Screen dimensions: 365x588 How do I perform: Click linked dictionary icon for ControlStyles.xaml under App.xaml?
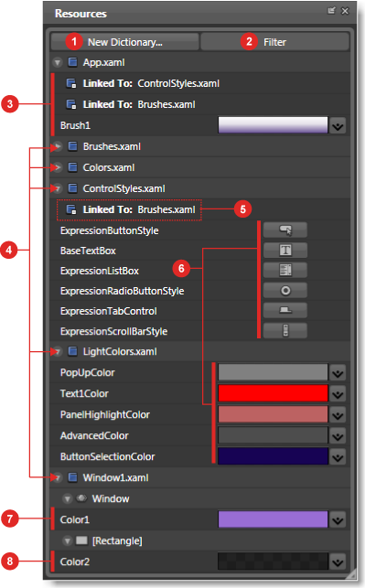(x=71, y=83)
